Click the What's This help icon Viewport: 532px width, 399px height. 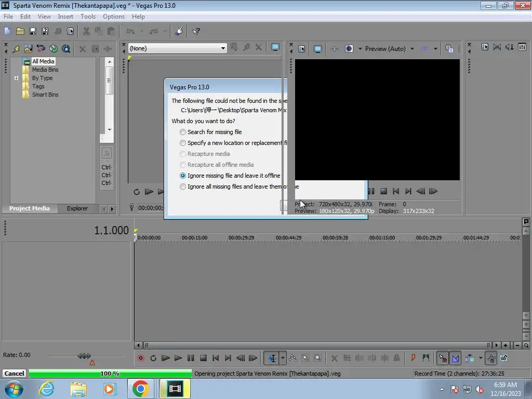click(196, 31)
